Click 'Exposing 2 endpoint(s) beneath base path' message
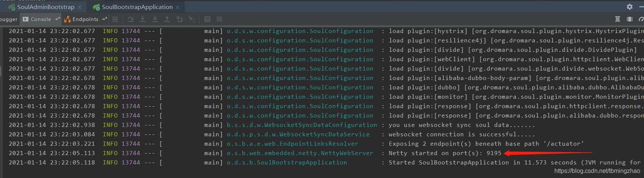Viewport: 644px width, 178px height. [x=486, y=144]
